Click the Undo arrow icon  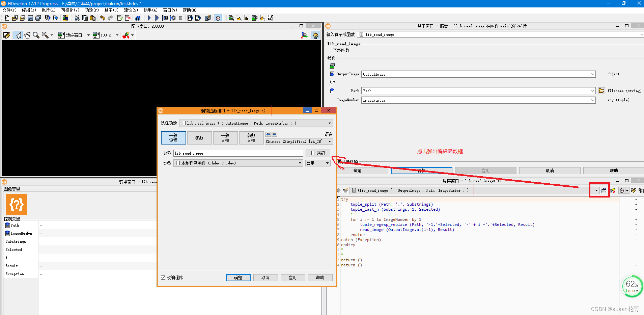(103, 18)
